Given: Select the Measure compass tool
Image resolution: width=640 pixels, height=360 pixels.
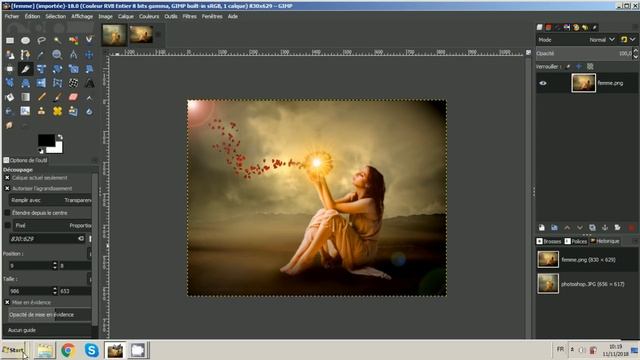Looking at the screenshot, I should [x=73, y=55].
